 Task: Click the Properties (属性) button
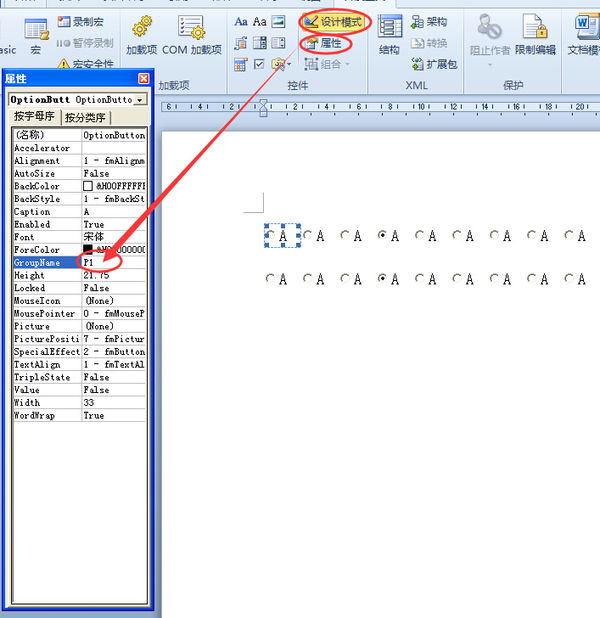[x=323, y=43]
